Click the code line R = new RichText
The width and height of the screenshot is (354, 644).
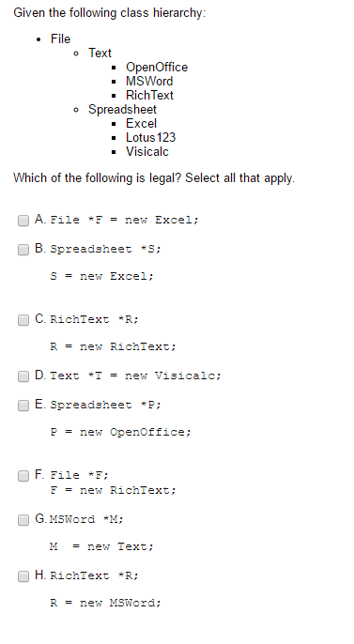(113, 346)
